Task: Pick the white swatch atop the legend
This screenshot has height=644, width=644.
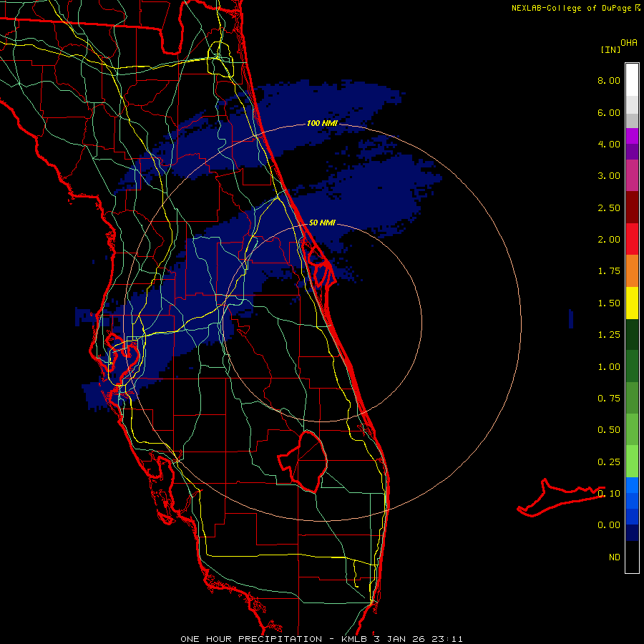Action: tap(632, 80)
